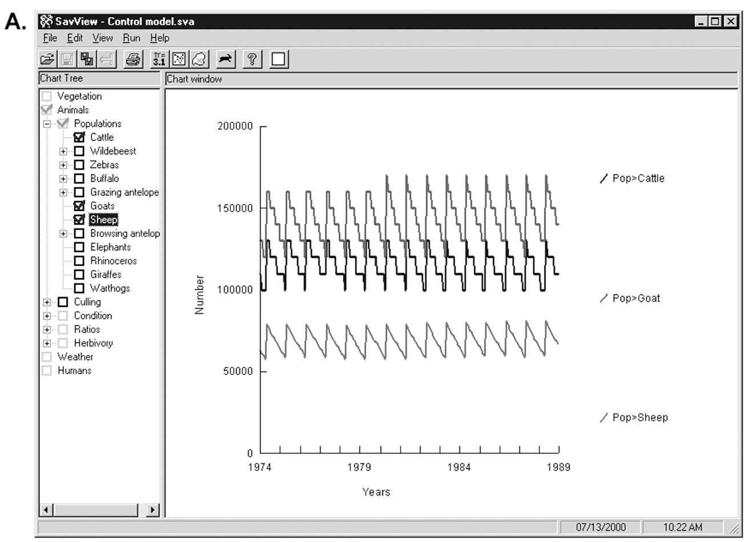This screenshot has width=756, height=542.
Task: Toggle the Vegetation checkbox
Action: (47, 96)
